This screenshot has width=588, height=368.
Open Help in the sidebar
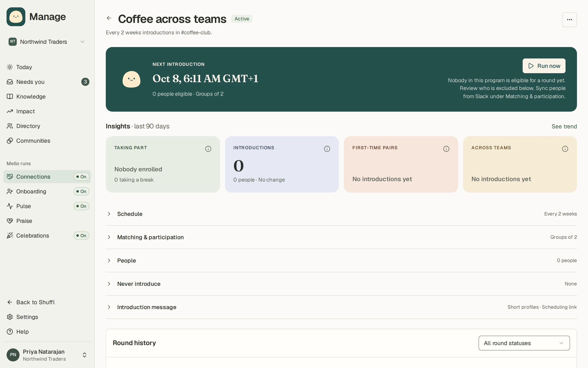point(47,332)
